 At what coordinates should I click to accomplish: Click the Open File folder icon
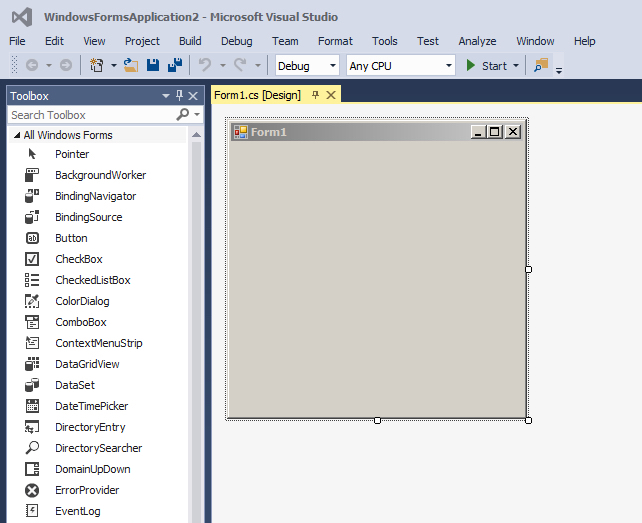(131, 65)
